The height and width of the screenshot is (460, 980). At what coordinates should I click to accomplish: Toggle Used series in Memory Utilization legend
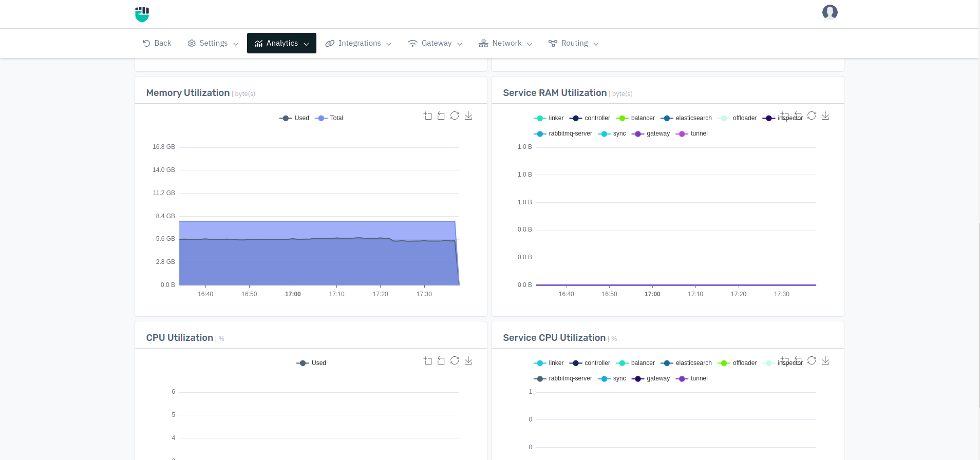pos(294,118)
